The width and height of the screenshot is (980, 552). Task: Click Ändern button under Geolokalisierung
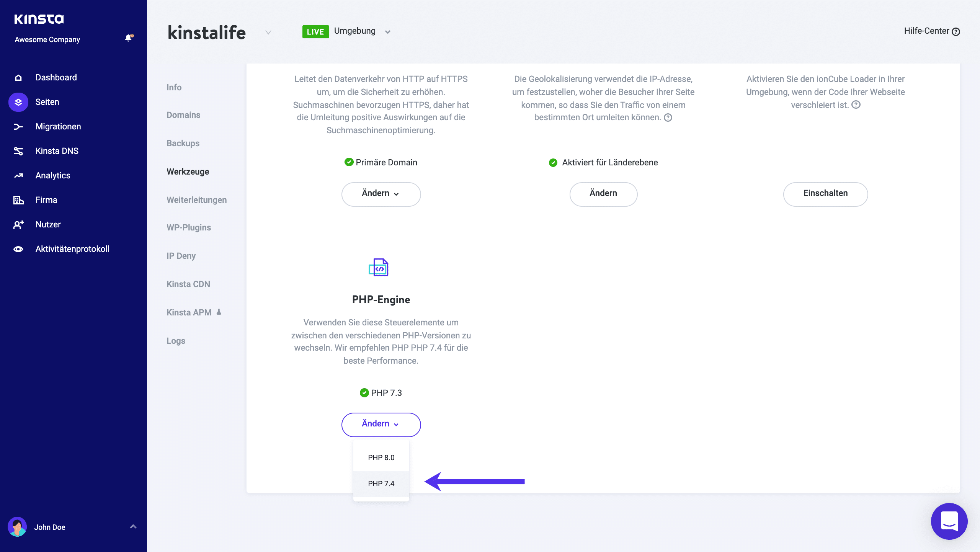pos(603,194)
